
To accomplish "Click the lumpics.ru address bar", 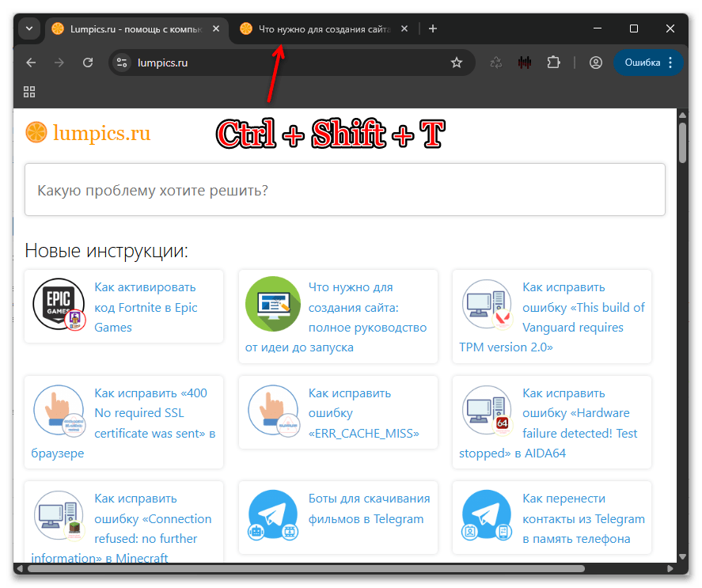I will pos(291,63).
